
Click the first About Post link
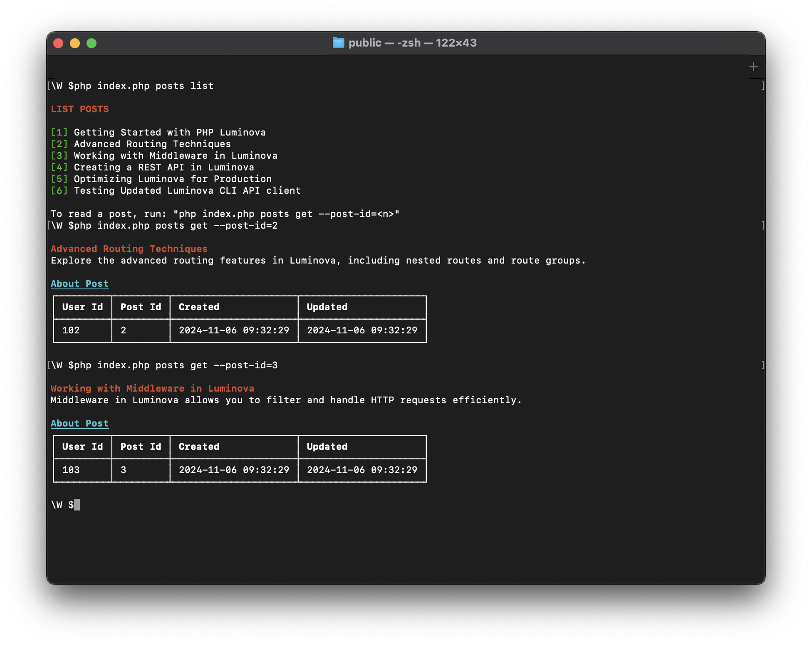pyautogui.click(x=79, y=284)
